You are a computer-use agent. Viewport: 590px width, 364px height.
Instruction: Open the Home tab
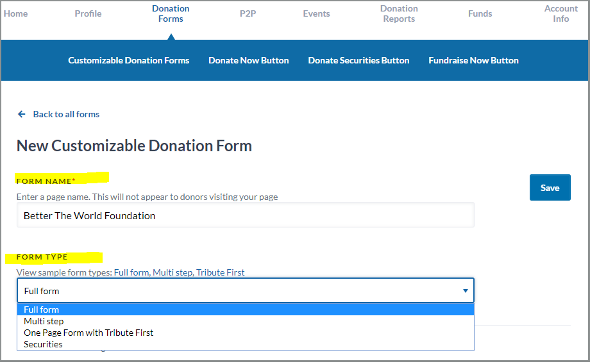[16, 13]
